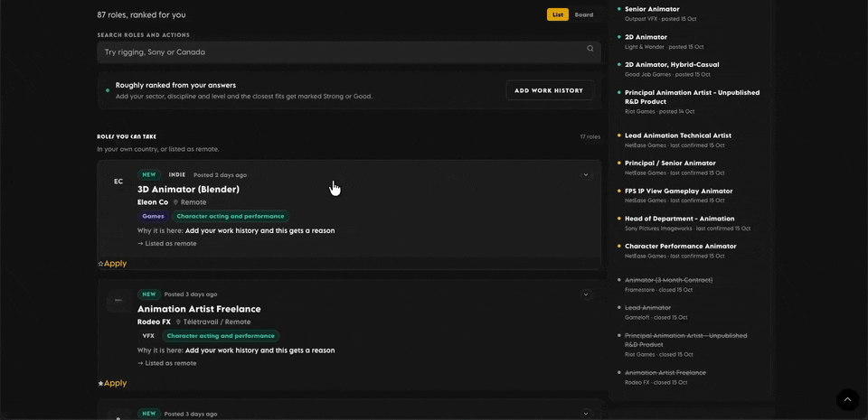
Task: Open the closed Principal Animation Artist entry
Action: coord(686,340)
